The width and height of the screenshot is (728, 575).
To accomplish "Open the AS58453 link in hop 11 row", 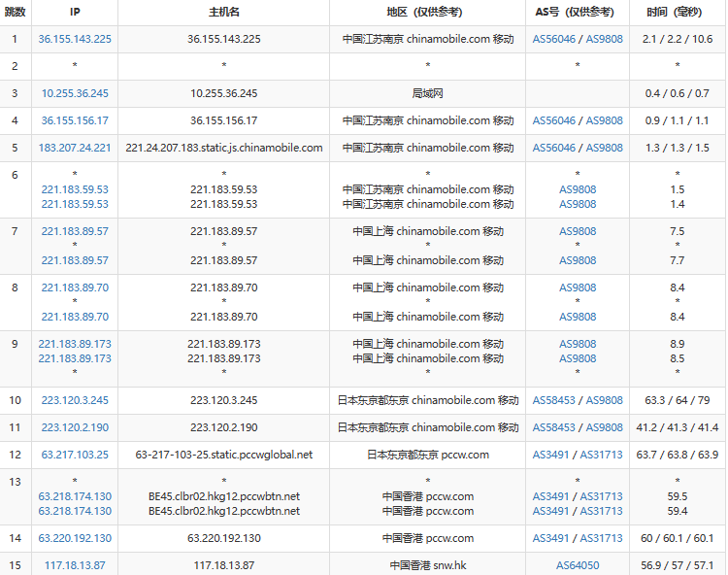I will pos(553,427).
